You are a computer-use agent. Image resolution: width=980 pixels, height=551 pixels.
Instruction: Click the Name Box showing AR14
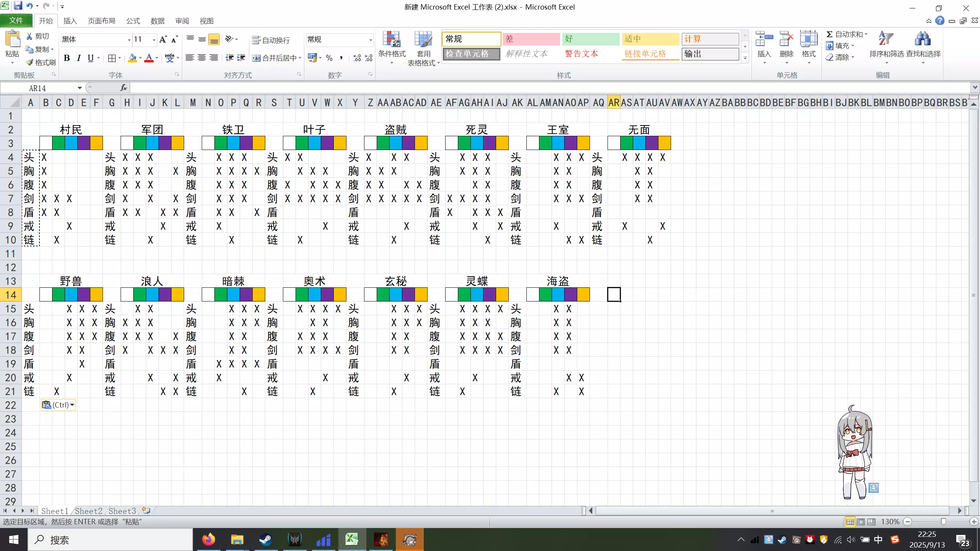[38, 88]
